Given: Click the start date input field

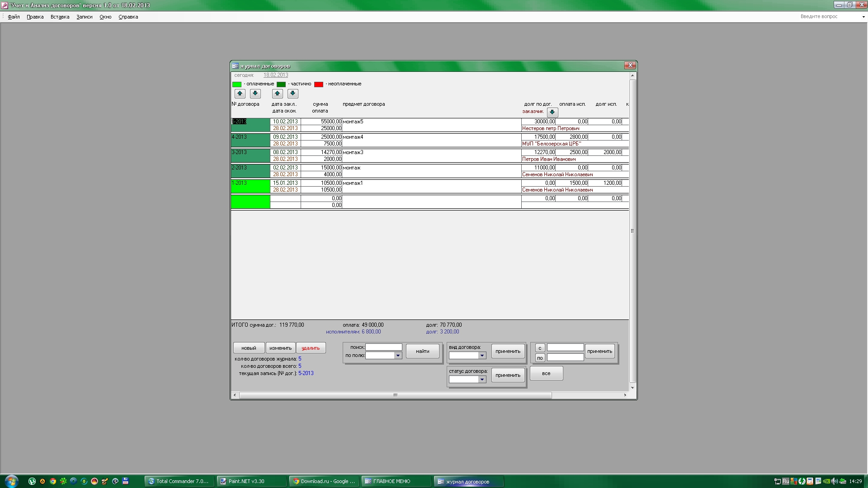Looking at the screenshot, I should [565, 347].
